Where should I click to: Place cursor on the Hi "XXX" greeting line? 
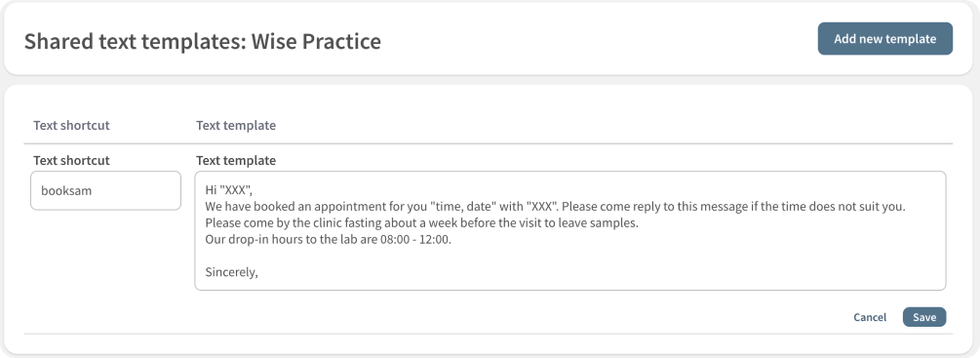[228, 190]
